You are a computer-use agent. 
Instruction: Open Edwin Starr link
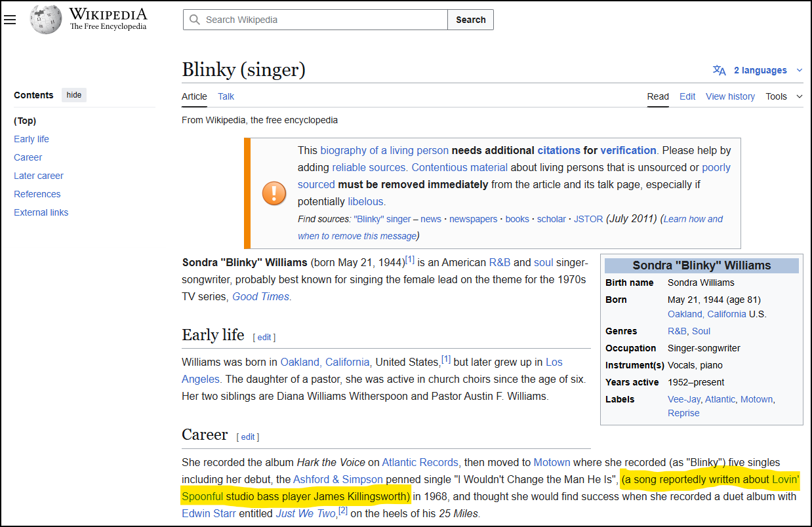tap(209, 513)
